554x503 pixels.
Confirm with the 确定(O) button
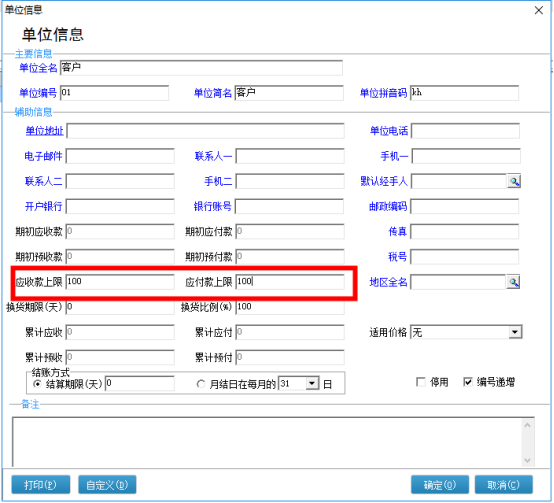coord(440,485)
